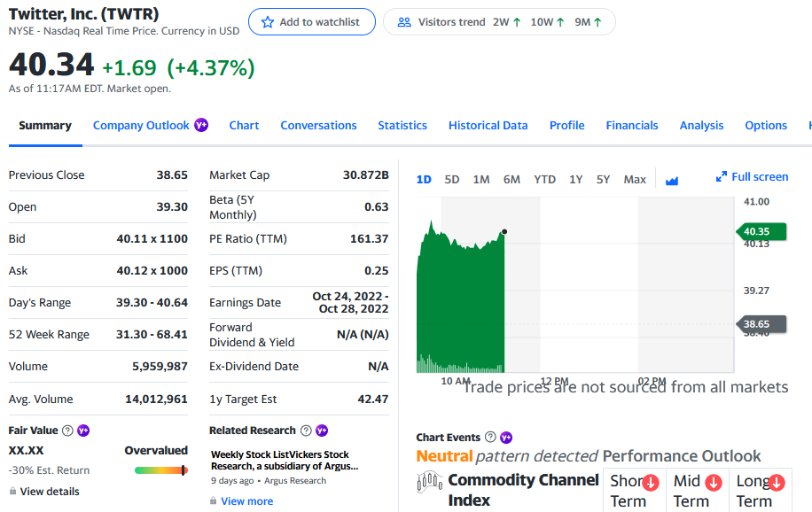The image size is (812, 512).
Task: Click the Y+ badge next to Chart Events
Action: pos(506,438)
